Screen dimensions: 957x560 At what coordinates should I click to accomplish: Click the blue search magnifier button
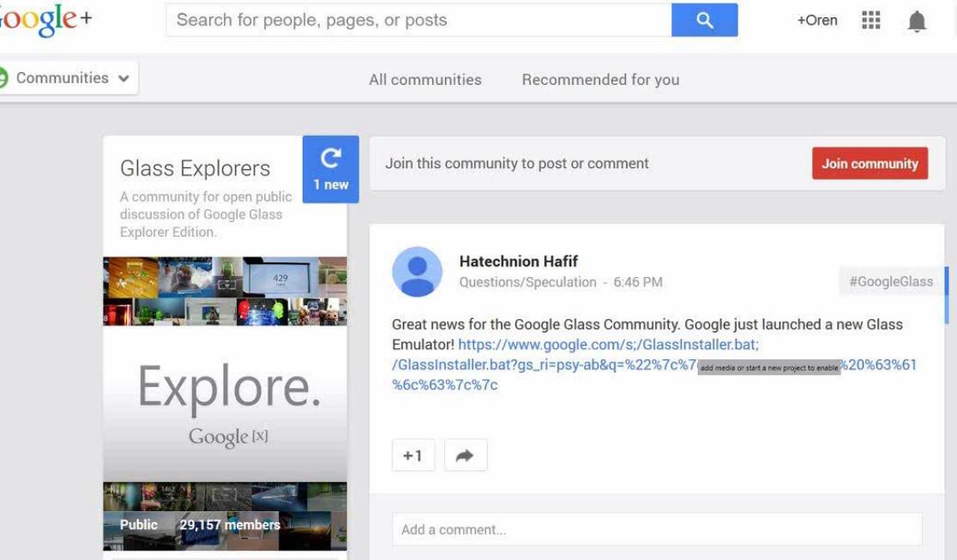click(x=704, y=20)
